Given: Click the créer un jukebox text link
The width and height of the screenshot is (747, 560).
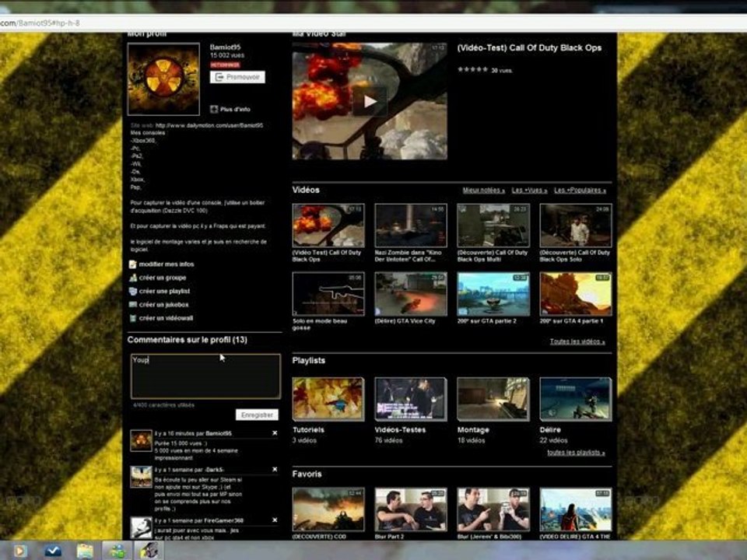Looking at the screenshot, I should click(x=164, y=304).
